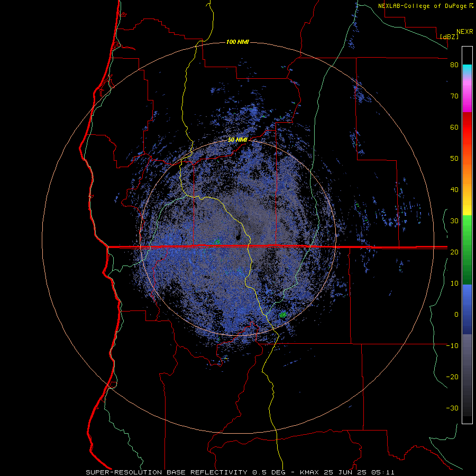Click the 70 value on the dBZ scale
The height and width of the screenshot is (476, 476).
(x=454, y=96)
